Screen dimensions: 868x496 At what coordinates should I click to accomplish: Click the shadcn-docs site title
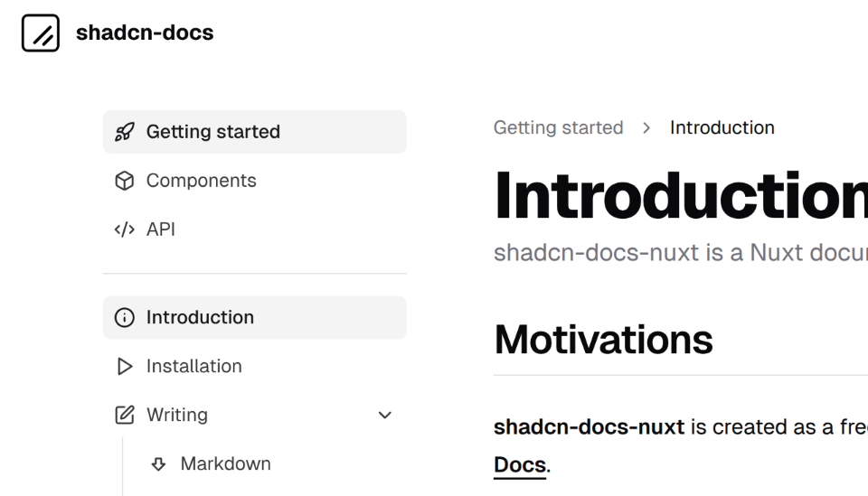click(145, 33)
